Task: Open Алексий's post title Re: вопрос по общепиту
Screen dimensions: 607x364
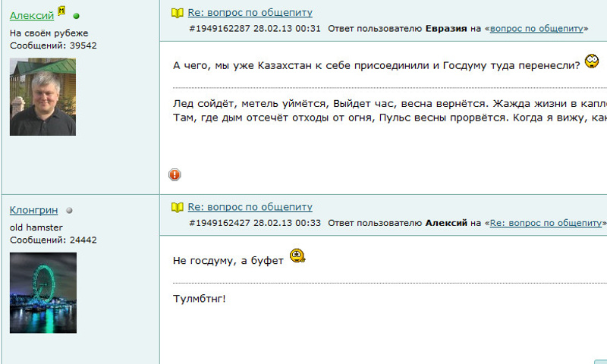Action: [x=250, y=12]
